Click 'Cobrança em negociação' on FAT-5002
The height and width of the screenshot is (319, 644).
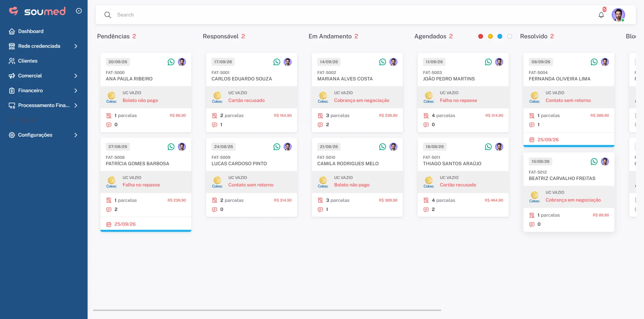tap(361, 100)
